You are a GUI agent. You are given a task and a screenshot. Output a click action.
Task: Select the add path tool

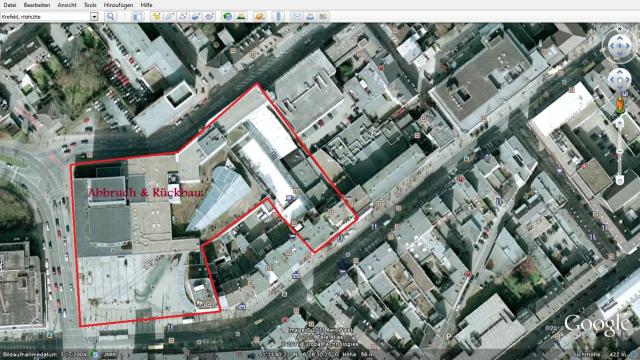[183, 16]
